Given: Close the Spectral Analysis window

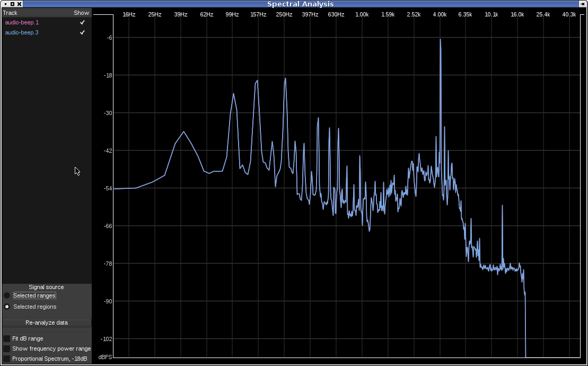Looking at the screenshot, I should click(20, 4).
